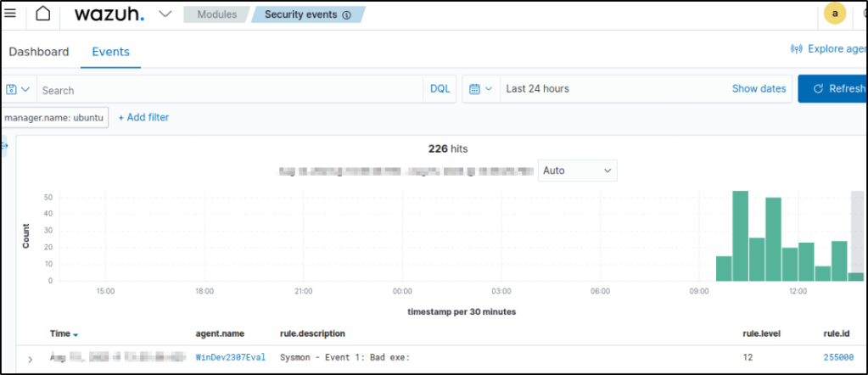The height and width of the screenshot is (375, 868).
Task: Expand the Wazuh menu chevron
Action: (x=165, y=14)
